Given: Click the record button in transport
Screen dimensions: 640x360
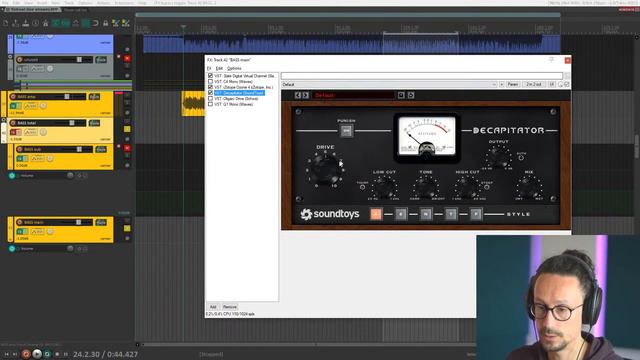Looking at the screenshot, I should [x=26, y=354].
